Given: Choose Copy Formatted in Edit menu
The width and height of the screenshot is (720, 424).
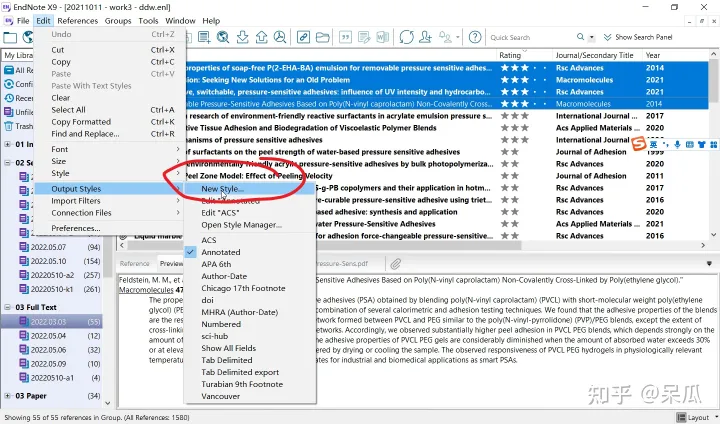Looking at the screenshot, I should coord(81,122).
